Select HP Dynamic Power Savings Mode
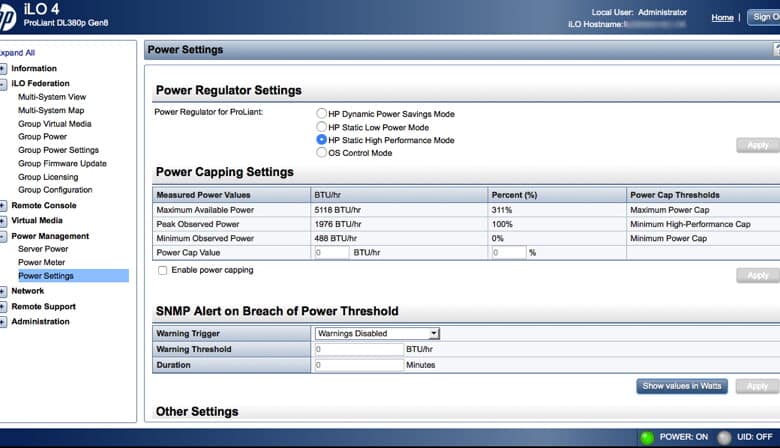 (x=321, y=113)
